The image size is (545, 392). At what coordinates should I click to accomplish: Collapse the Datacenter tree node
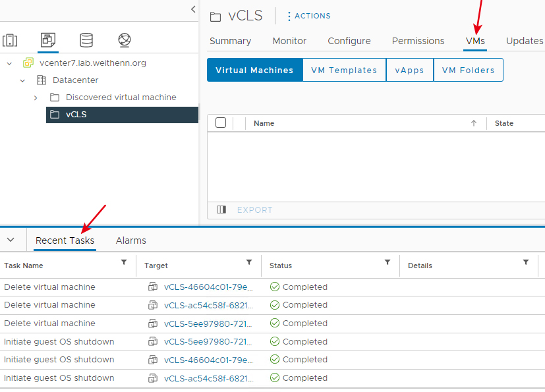click(x=22, y=80)
